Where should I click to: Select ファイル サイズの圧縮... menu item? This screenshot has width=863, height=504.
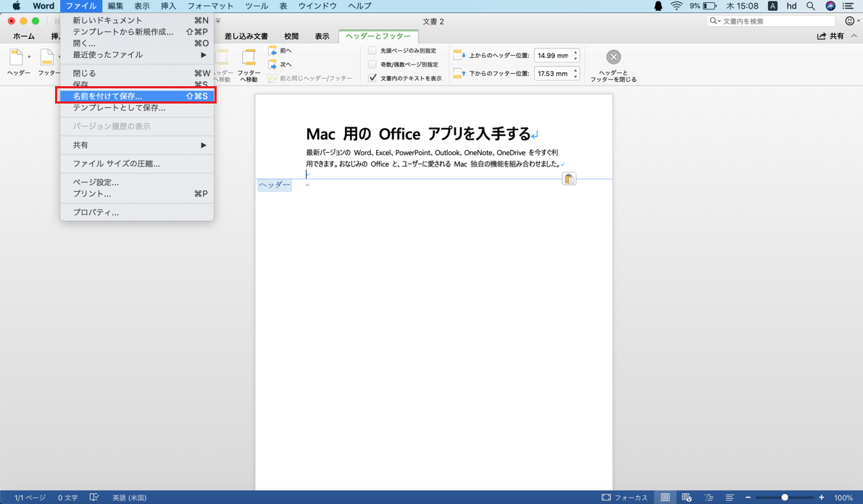[137, 164]
